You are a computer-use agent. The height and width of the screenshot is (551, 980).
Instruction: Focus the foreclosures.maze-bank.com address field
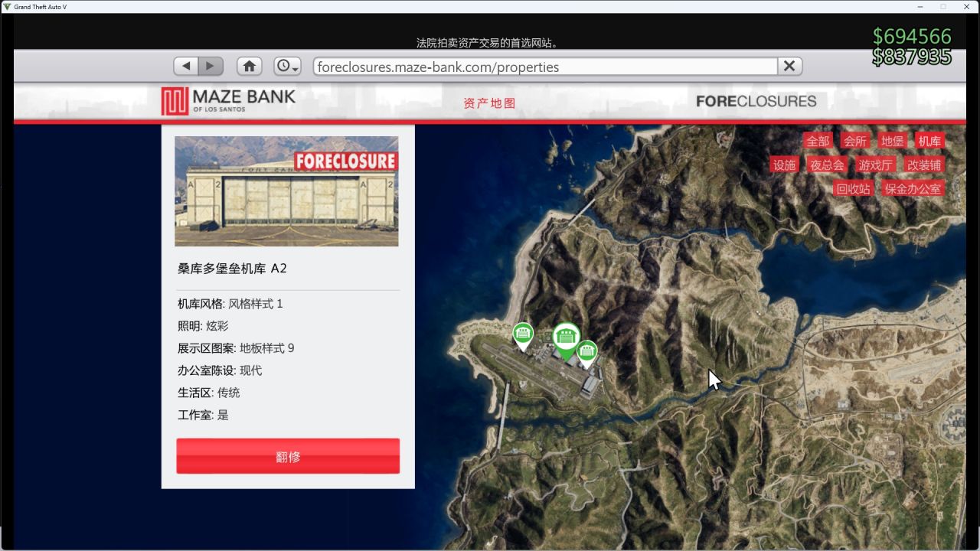545,67
